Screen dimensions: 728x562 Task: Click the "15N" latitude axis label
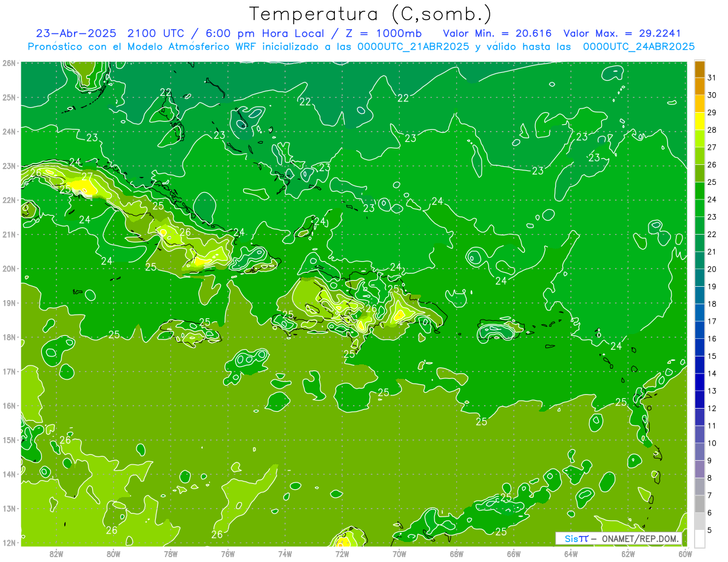9,440
